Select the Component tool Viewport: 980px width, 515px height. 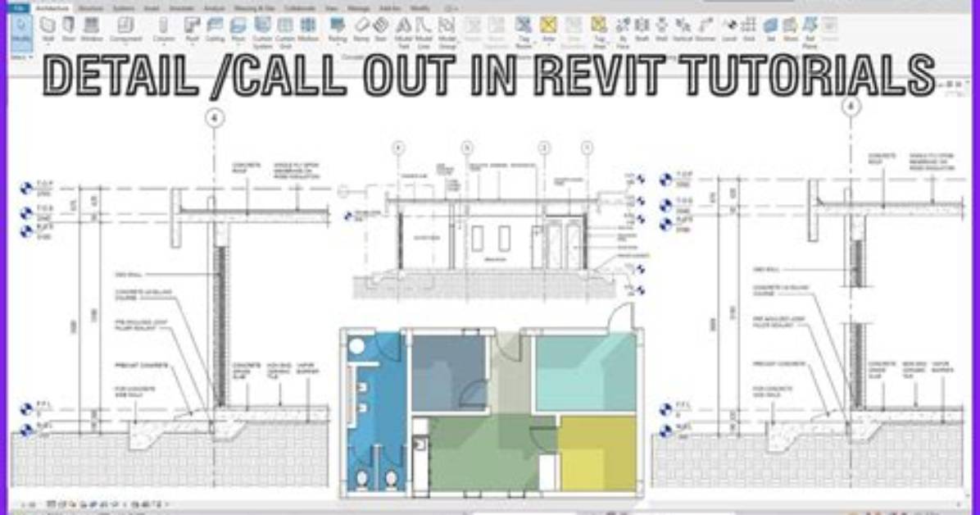(125, 29)
